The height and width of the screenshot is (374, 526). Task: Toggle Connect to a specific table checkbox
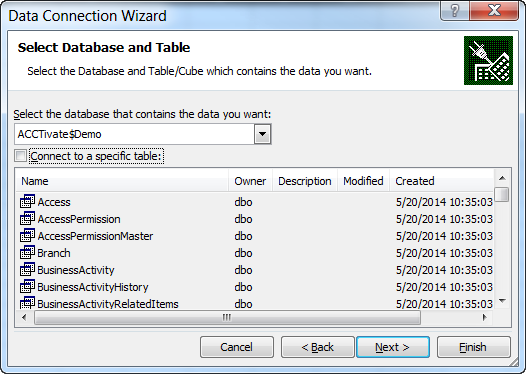click(x=20, y=156)
